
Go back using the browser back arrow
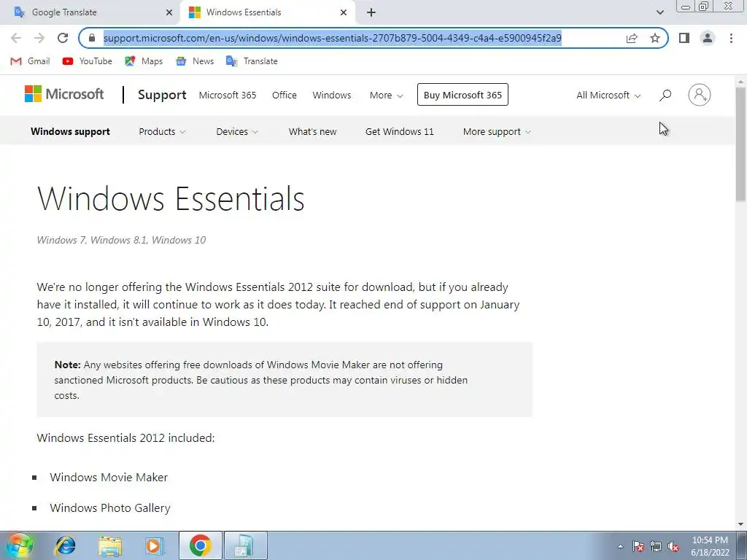(x=16, y=38)
